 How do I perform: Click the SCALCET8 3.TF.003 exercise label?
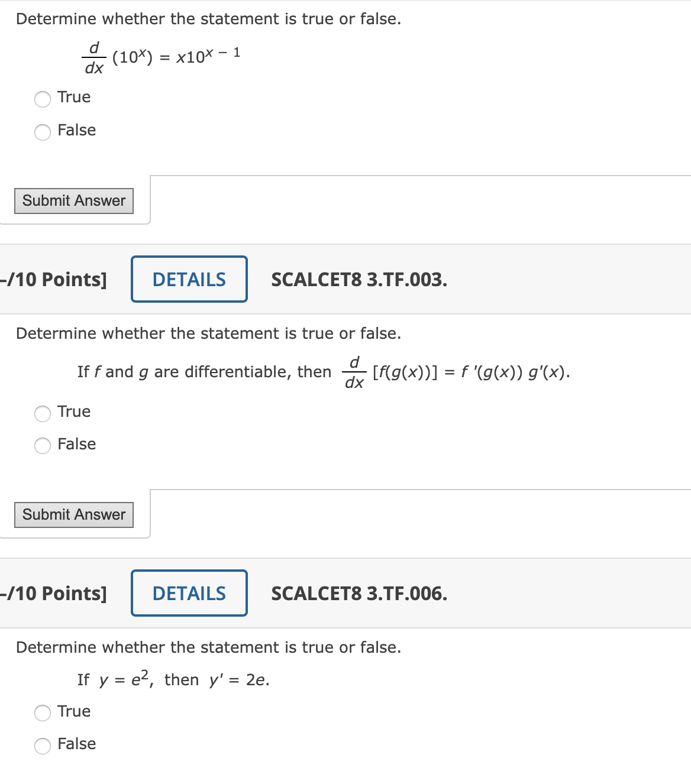click(359, 281)
